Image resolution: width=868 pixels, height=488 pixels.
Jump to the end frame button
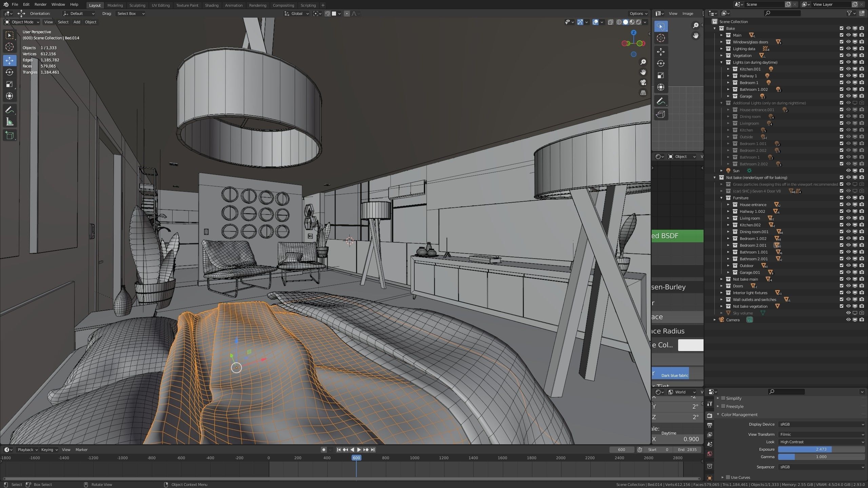pos(373,450)
